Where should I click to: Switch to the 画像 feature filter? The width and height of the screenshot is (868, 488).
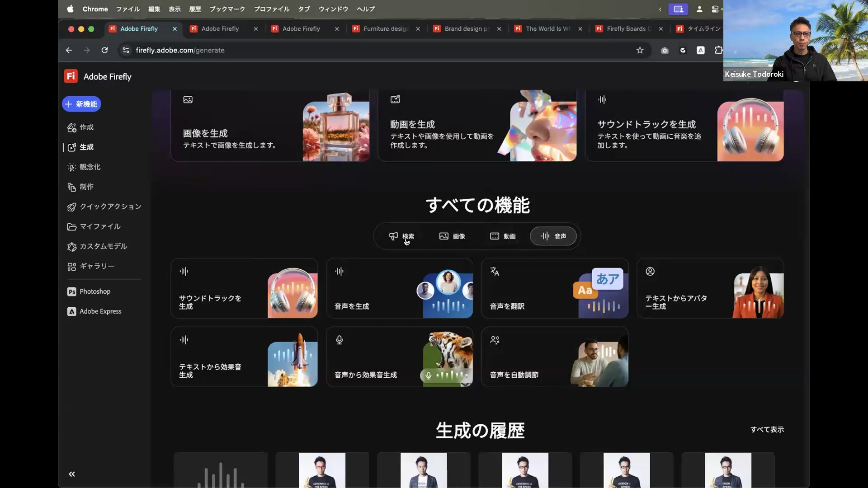pyautogui.click(x=452, y=236)
